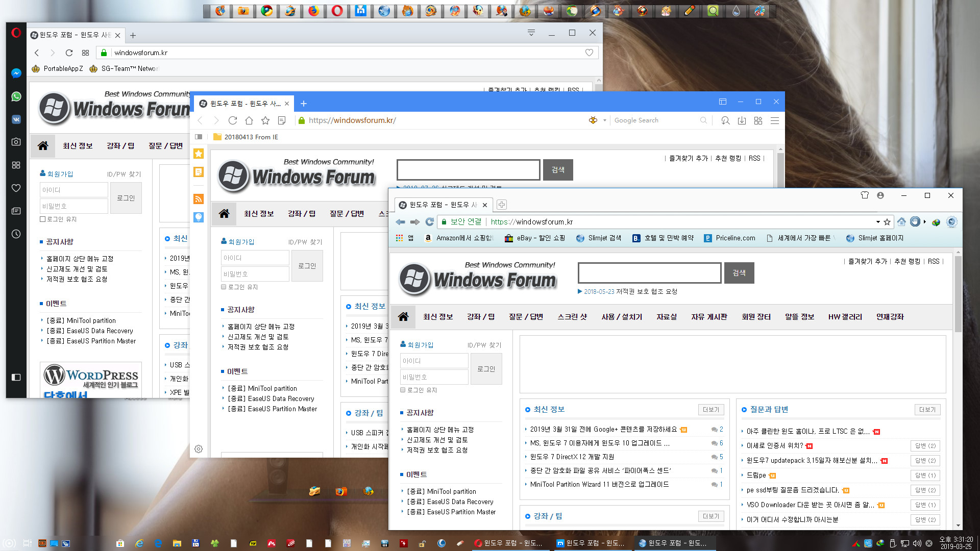This screenshot has width=980, height=551.
Task: Open the Slimjet settings gear icon
Action: pyautogui.click(x=951, y=222)
